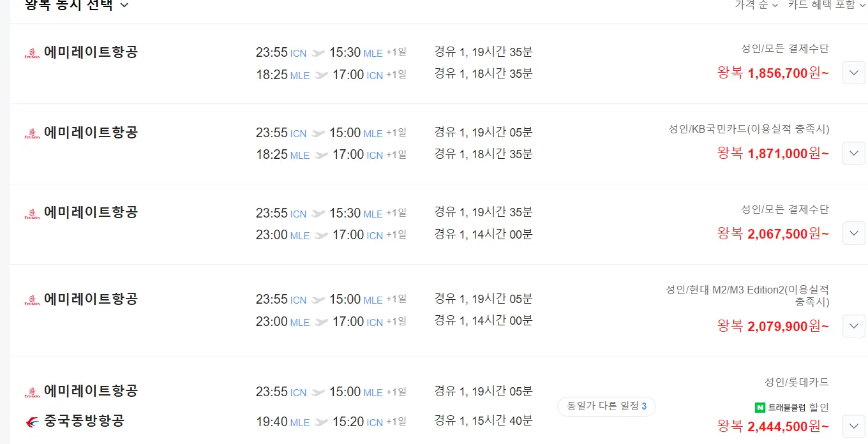Viewport: 868px width, 444px height.
Task: Click Emirates logo in 2,079,900원 flight row
Action: tap(32, 300)
